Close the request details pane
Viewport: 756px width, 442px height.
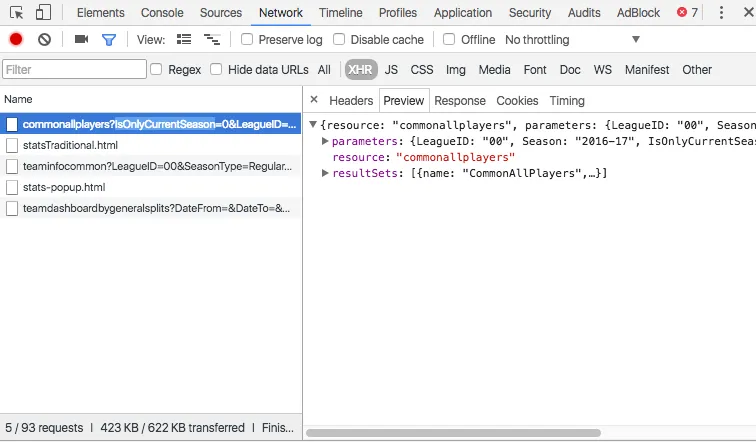314,99
